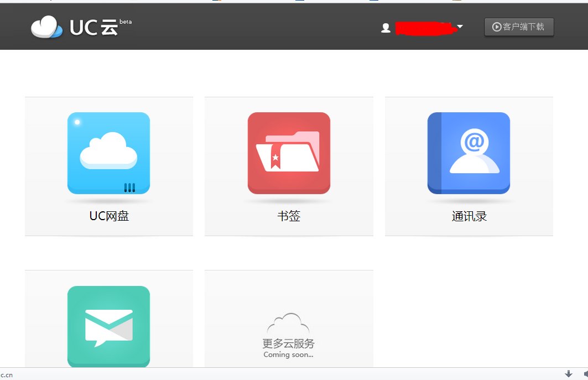The image size is (588, 380).
Task: Click the 书签 text label
Action: tap(289, 216)
